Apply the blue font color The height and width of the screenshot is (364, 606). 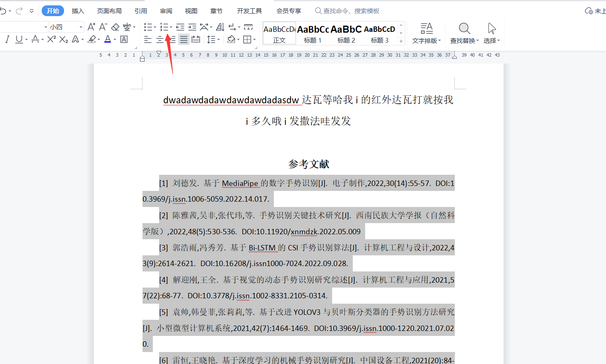(107, 39)
